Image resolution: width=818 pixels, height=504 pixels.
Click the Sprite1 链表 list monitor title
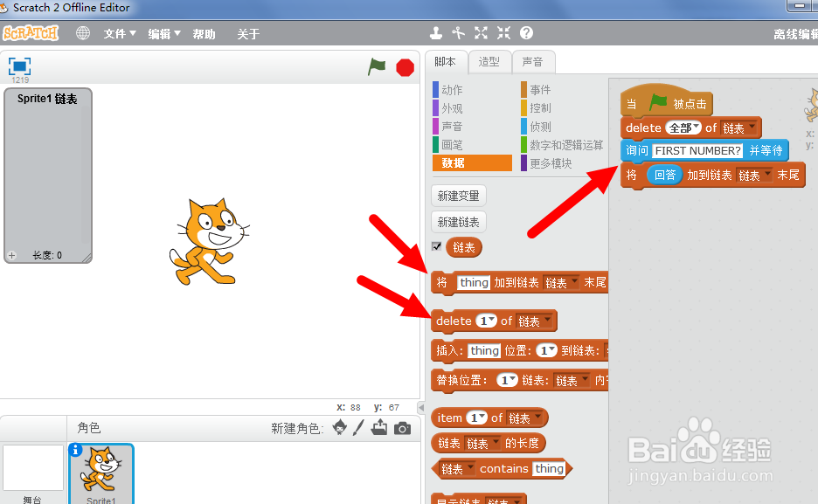tap(47, 99)
